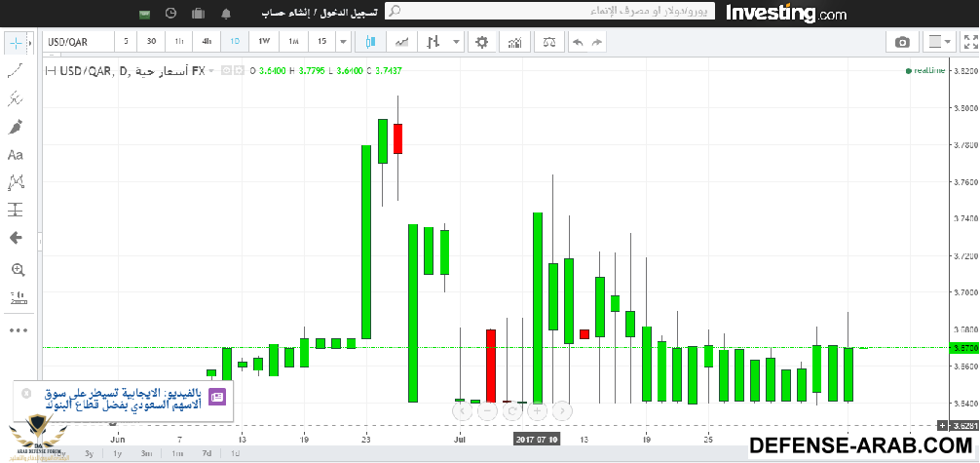Open chart settings gear icon
This screenshot has width=980, height=463.
coord(481,42)
